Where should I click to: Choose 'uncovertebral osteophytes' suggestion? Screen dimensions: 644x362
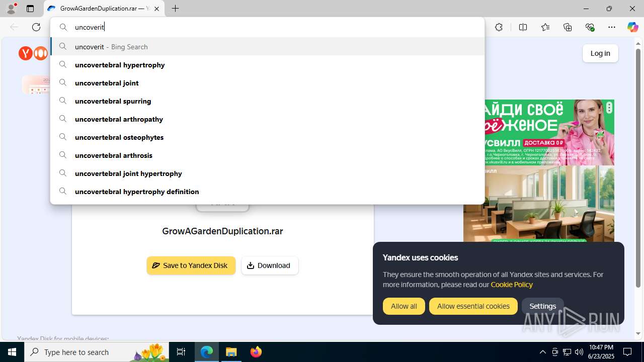[267, 137]
